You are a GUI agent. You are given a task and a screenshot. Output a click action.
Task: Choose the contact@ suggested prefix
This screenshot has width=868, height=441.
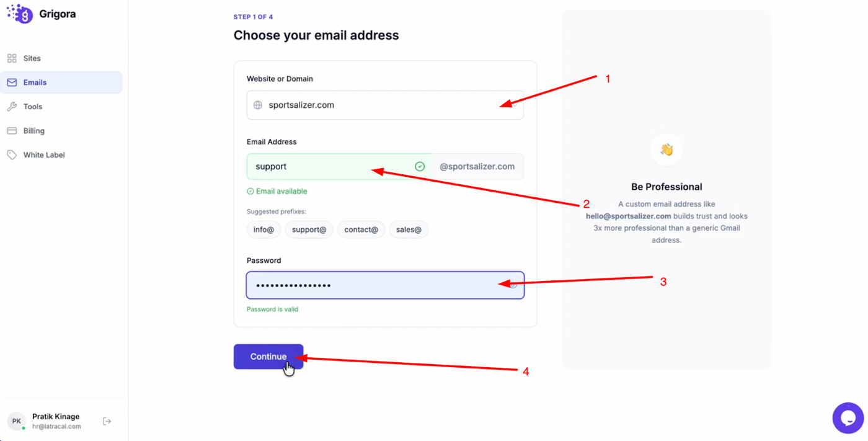tap(361, 229)
